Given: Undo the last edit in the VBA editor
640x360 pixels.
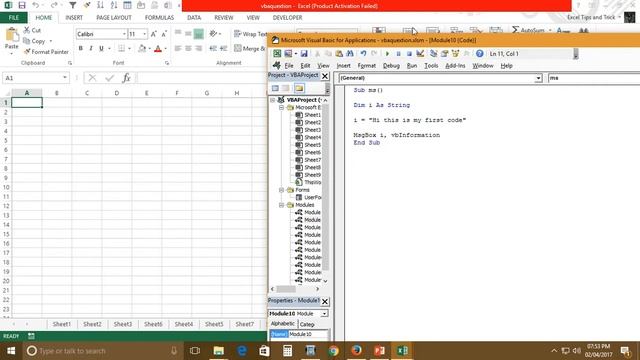Looking at the screenshot, I should click(363, 53).
